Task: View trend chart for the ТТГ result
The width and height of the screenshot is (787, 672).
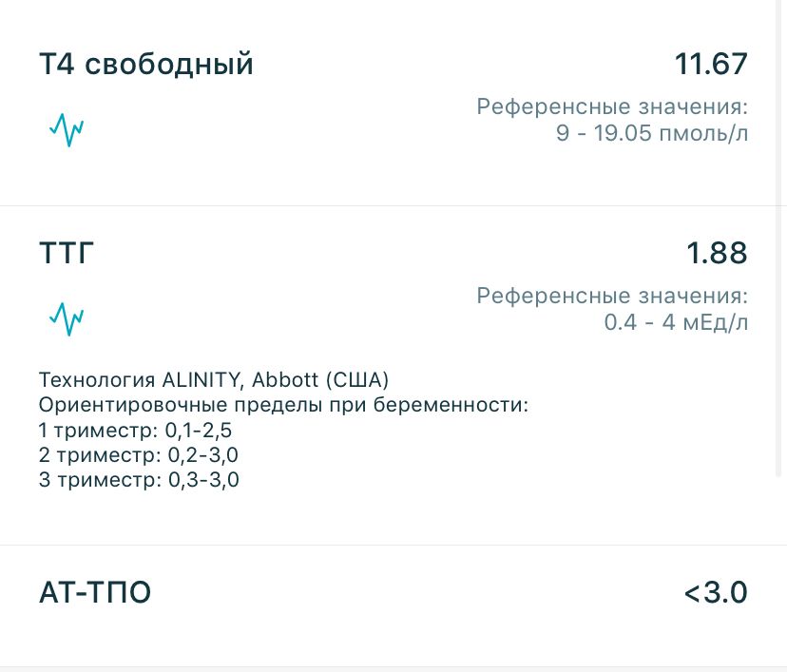Action: click(x=67, y=319)
